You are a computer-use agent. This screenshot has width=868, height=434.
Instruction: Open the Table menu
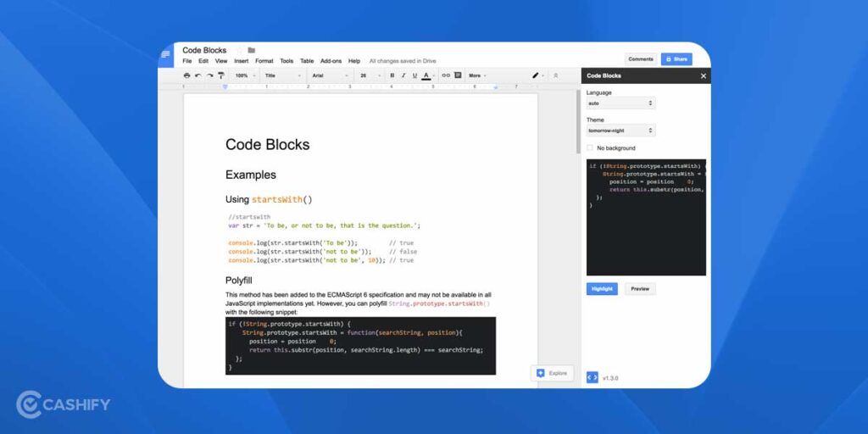tap(307, 61)
